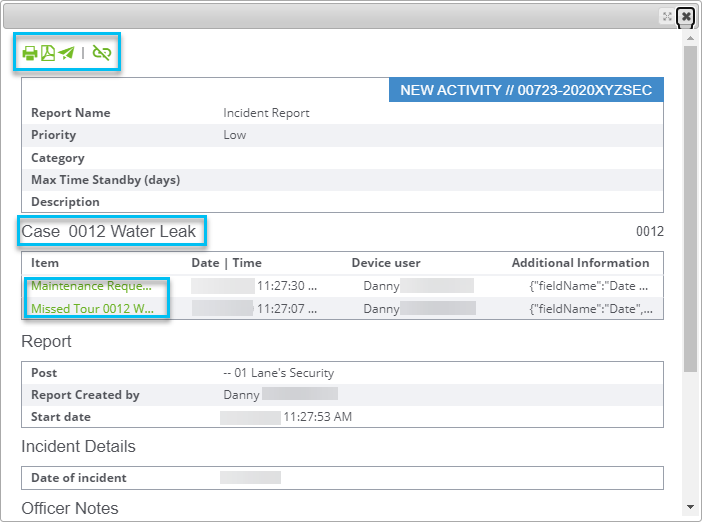
Task: Open the Maintenance Reque... item link
Action: [91, 286]
